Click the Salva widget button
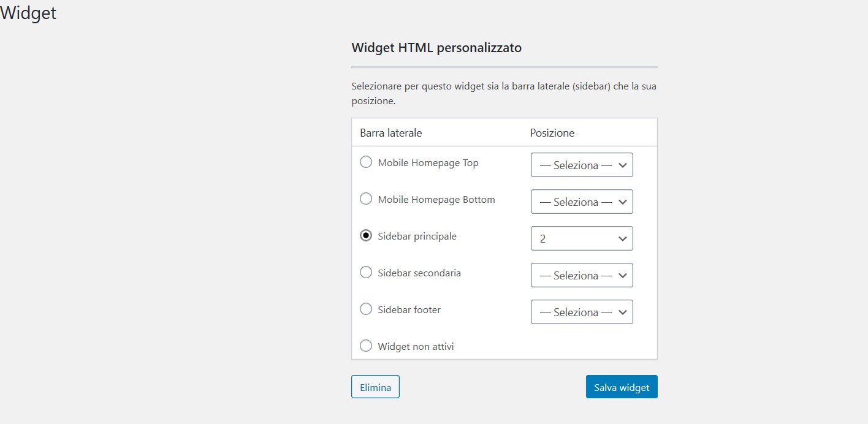 (622, 387)
